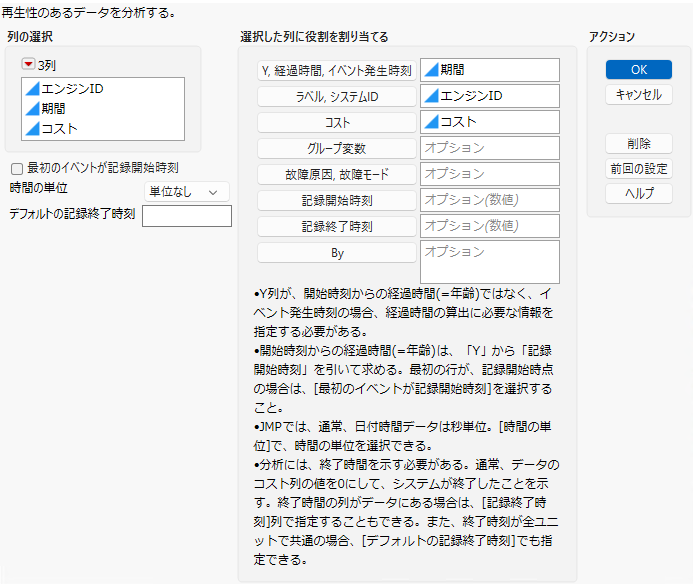Screen dimensions: 693x584
Task: Click the グループ変数 role button
Action: [x=336, y=149]
